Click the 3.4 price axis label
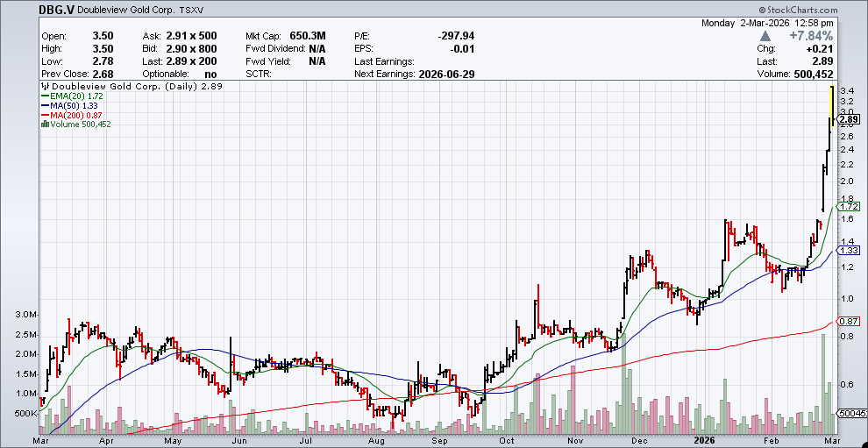This screenshot has height=448, width=868. [x=846, y=90]
